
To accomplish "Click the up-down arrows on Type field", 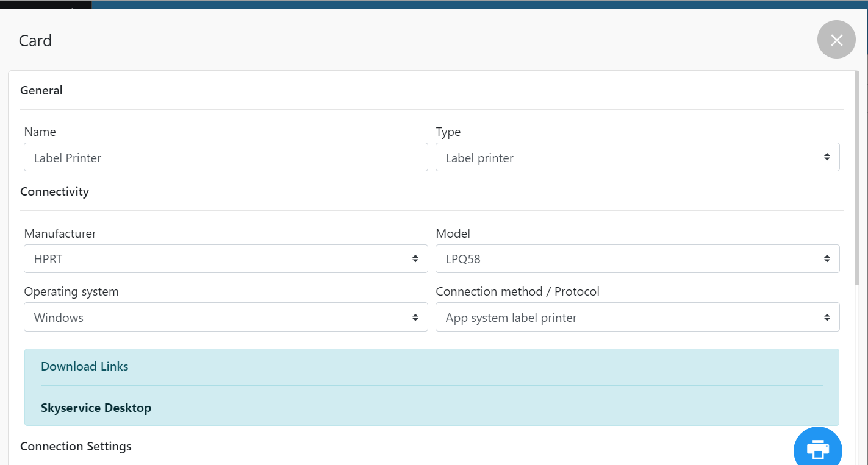I will [827, 157].
